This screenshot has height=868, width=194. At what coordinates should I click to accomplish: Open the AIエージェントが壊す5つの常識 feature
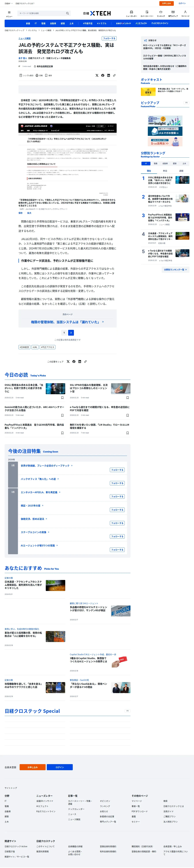39,546
